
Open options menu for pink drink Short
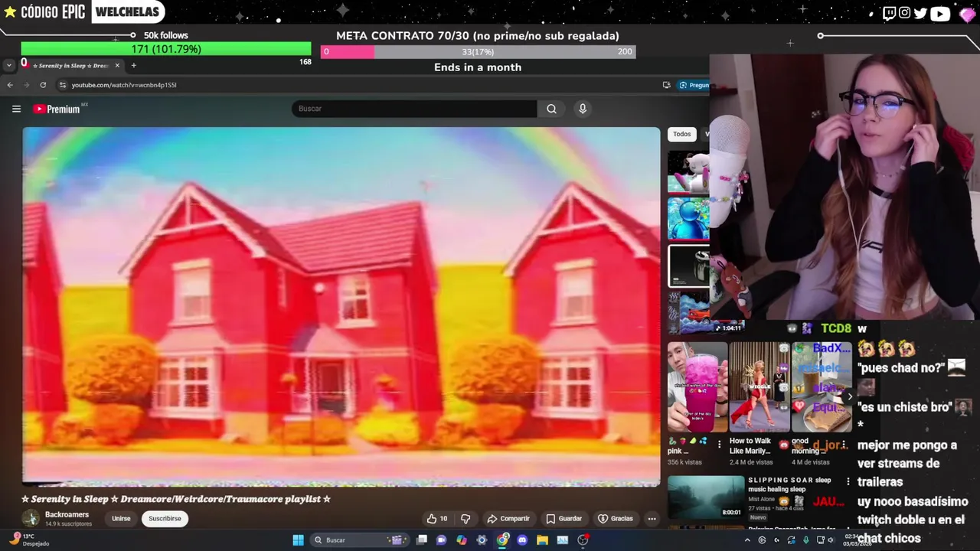tap(719, 443)
